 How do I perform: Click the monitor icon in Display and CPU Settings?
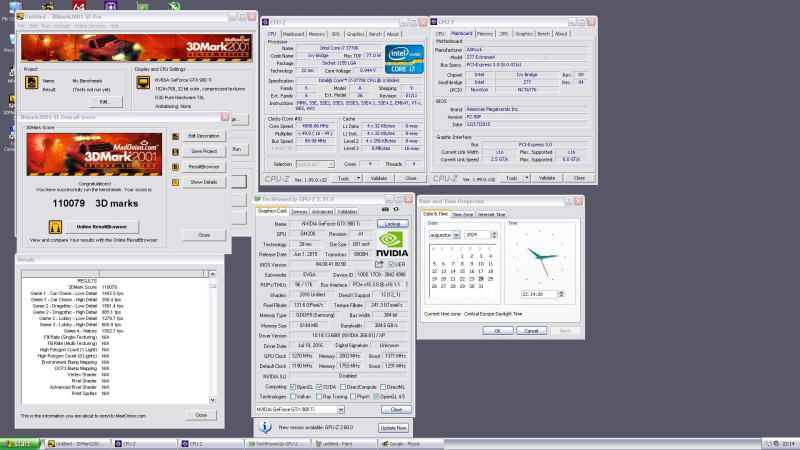[x=143, y=82]
